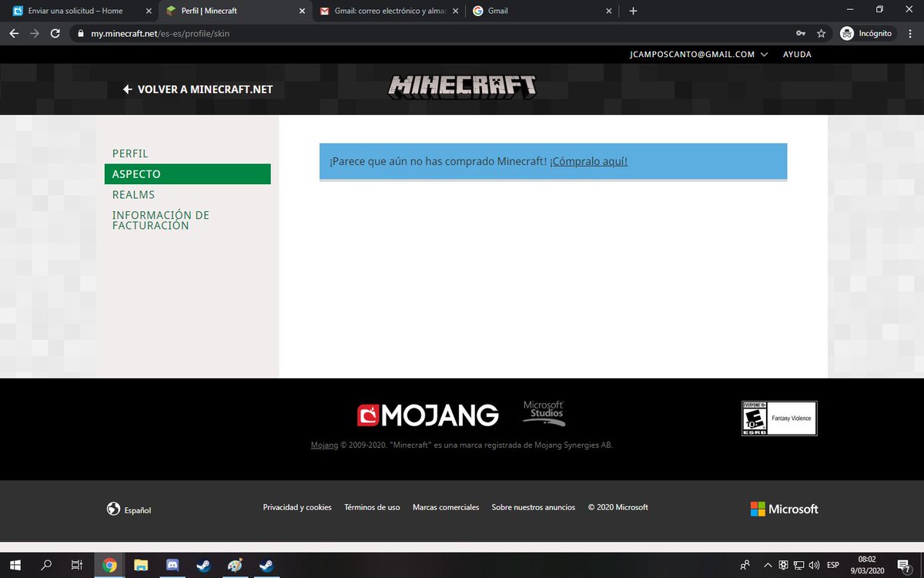Screen dimensions: 924x578
Task: Open File Explorer from taskbar
Action: tap(140, 565)
